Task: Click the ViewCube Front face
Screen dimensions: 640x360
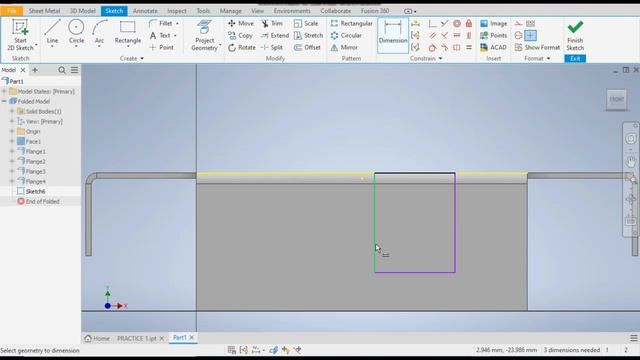Action: click(x=616, y=99)
